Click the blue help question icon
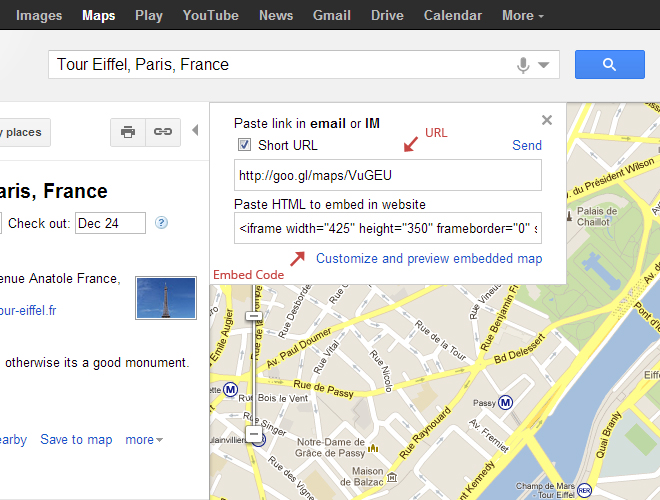The image size is (660, 500). (161, 223)
